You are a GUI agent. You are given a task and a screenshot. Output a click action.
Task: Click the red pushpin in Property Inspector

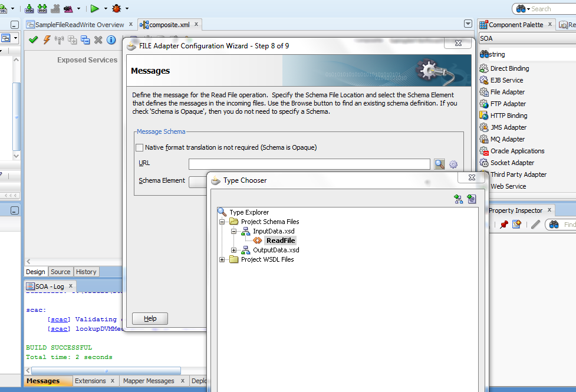[x=504, y=224]
